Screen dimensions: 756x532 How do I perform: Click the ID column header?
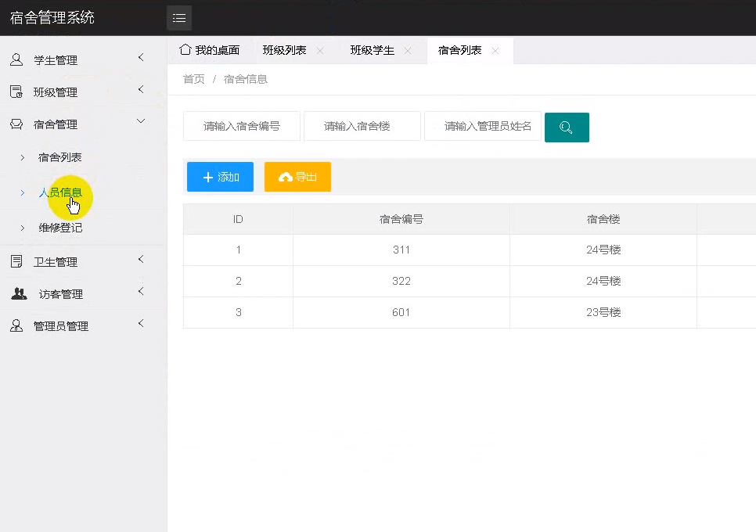tap(238, 219)
